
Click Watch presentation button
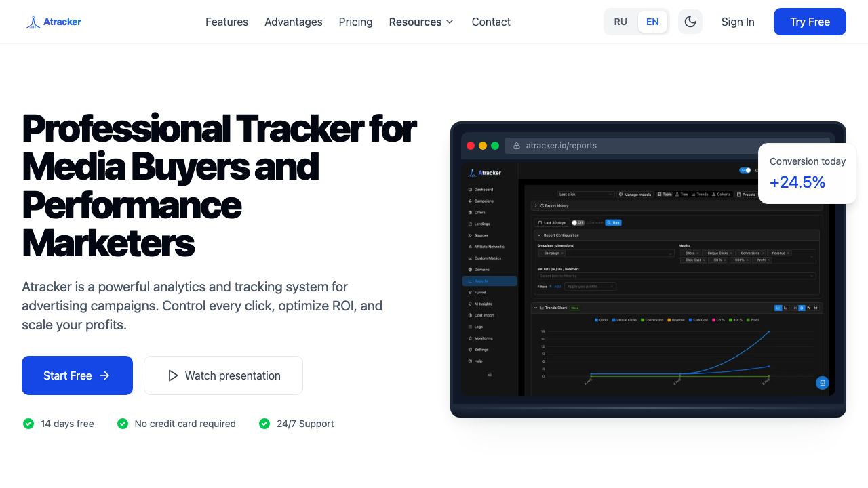(223, 375)
